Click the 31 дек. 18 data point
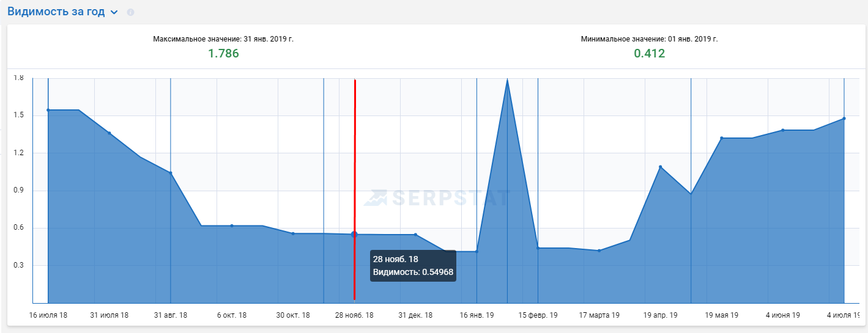The width and height of the screenshot is (868, 333). pyautogui.click(x=415, y=235)
